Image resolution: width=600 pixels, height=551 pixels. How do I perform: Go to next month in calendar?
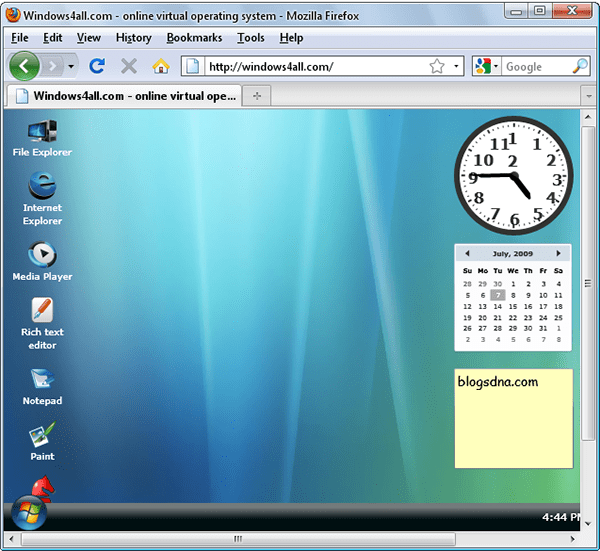(558, 253)
